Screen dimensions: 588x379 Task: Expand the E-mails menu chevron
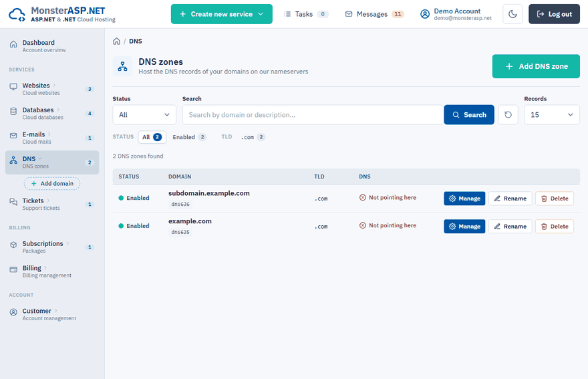coord(49,134)
